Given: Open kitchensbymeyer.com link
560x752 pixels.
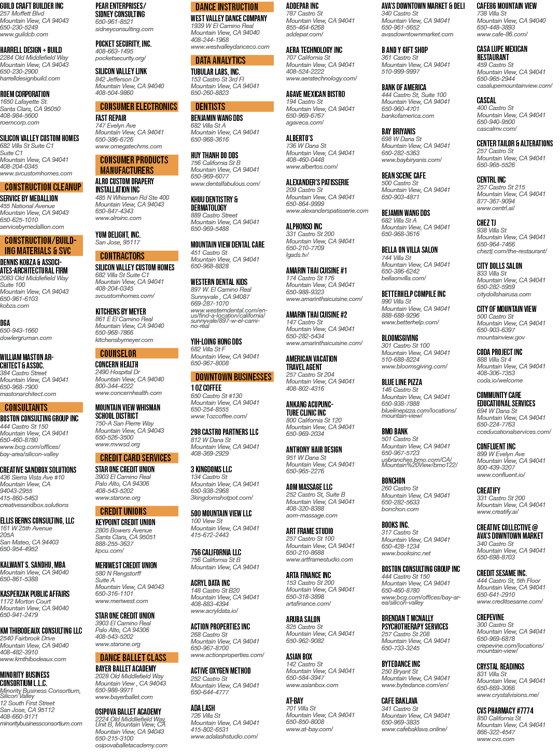Looking at the screenshot, I should click(124, 340).
